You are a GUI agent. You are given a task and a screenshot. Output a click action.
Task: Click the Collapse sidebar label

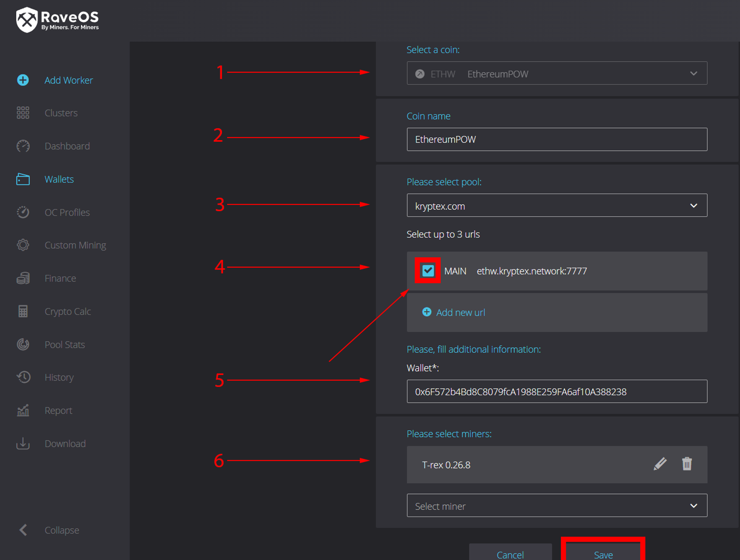pyautogui.click(x=62, y=530)
